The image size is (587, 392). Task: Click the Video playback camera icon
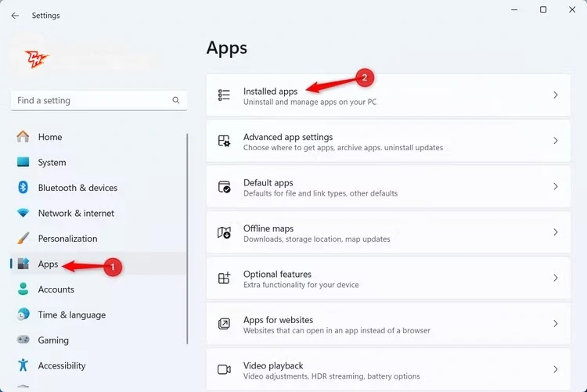(x=224, y=369)
